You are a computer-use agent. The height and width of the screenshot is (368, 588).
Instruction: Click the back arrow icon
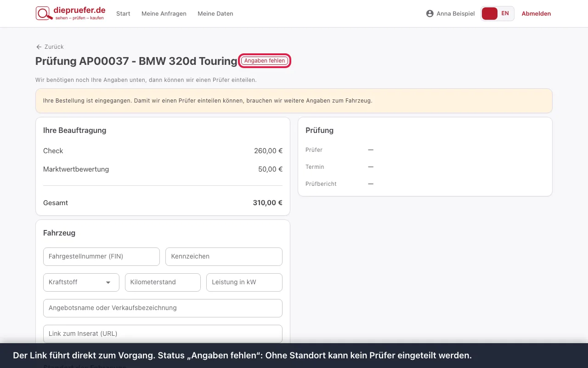pyautogui.click(x=39, y=47)
